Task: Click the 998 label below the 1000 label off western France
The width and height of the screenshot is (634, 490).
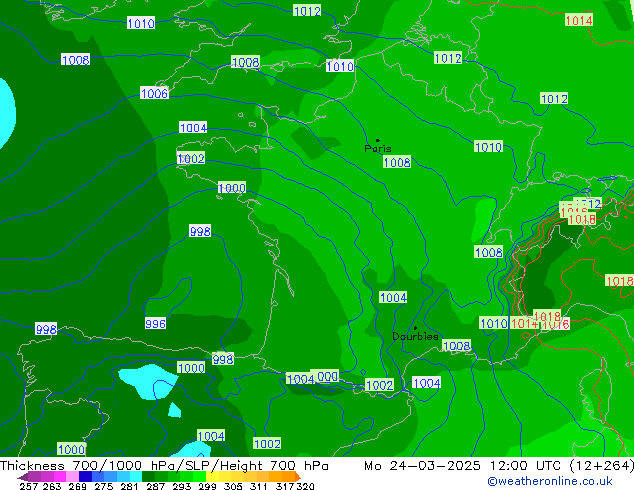Action: coord(200,231)
